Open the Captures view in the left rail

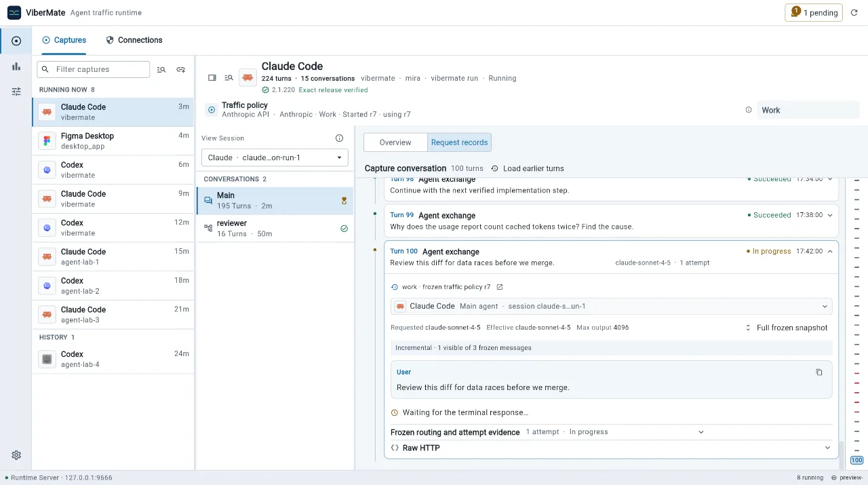point(16,41)
